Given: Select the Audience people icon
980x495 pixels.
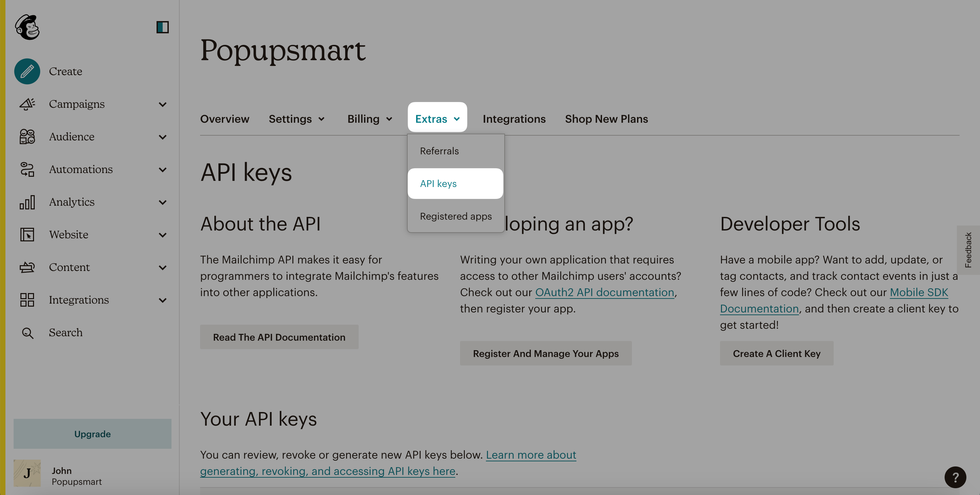Looking at the screenshot, I should (27, 136).
